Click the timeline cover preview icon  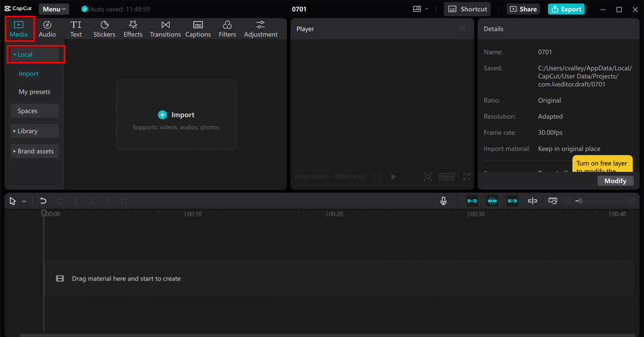(x=552, y=201)
